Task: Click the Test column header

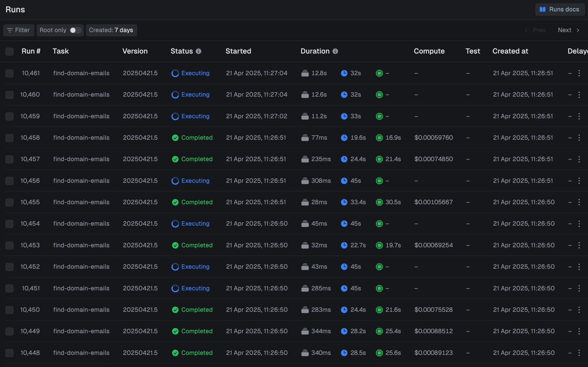Action: point(473,51)
